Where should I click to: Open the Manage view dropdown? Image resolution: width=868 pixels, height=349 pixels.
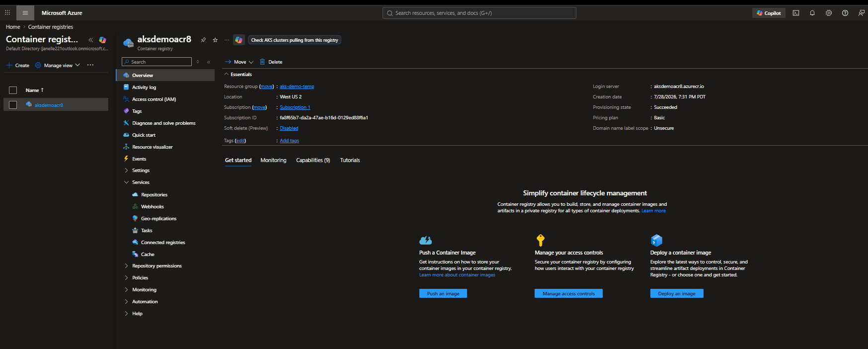point(58,65)
